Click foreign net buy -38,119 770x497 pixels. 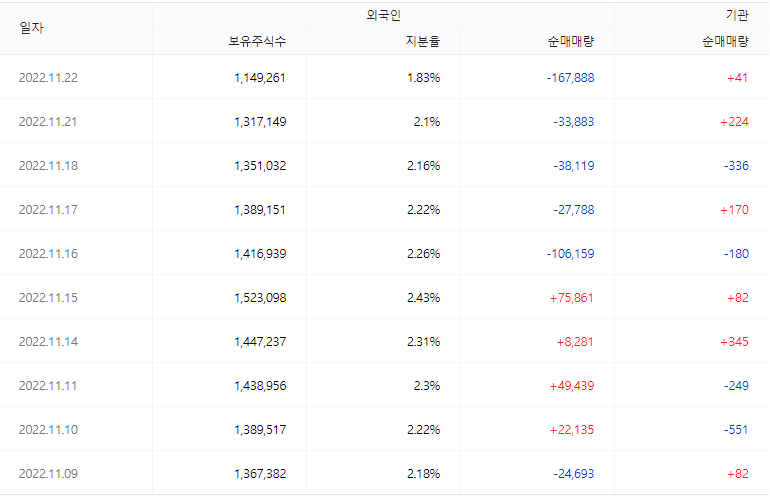(x=574, y=166)
